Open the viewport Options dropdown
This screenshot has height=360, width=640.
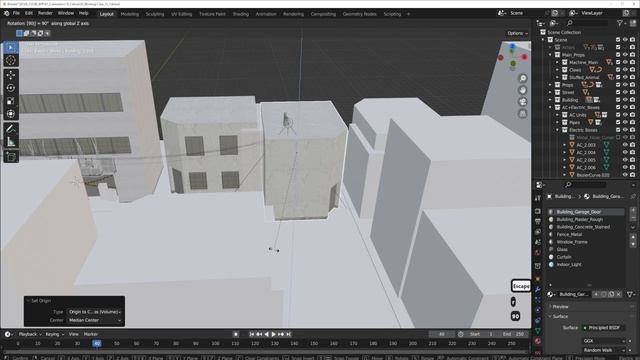(517, 33)
